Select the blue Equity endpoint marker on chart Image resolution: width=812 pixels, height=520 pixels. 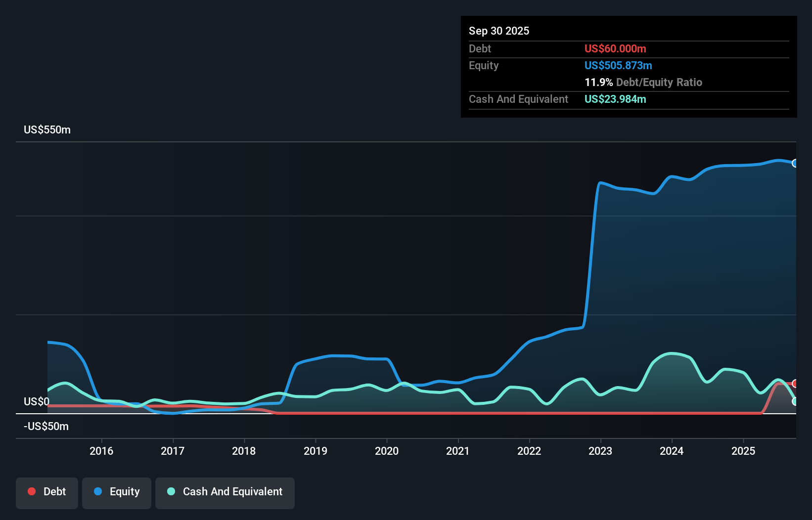(795, 163)
